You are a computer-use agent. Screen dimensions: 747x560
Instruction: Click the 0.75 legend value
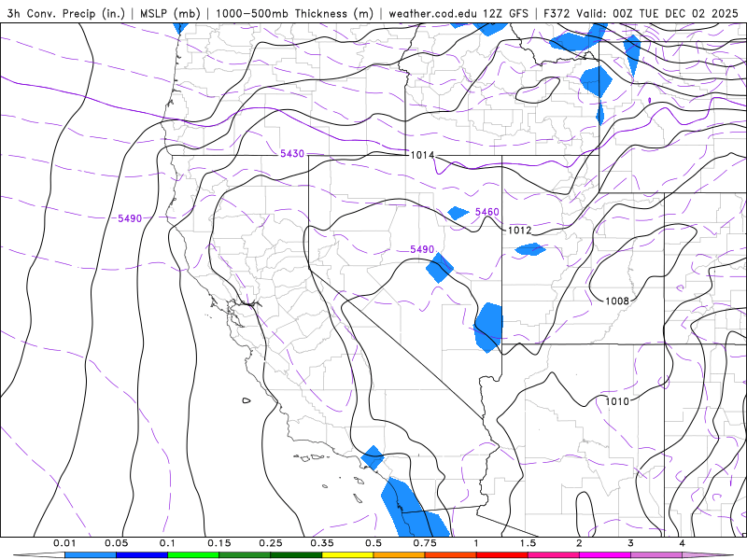click(425, 543)
